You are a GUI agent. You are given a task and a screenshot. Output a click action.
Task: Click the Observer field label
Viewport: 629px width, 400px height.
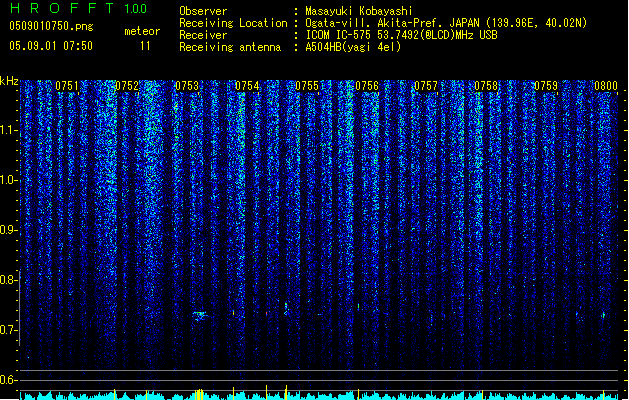[x=203, y=11]
